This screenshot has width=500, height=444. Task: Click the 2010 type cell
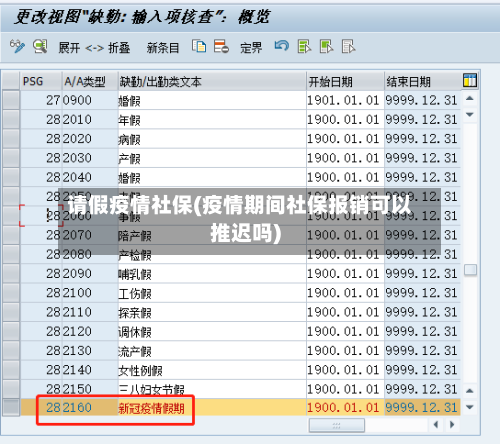90,120
